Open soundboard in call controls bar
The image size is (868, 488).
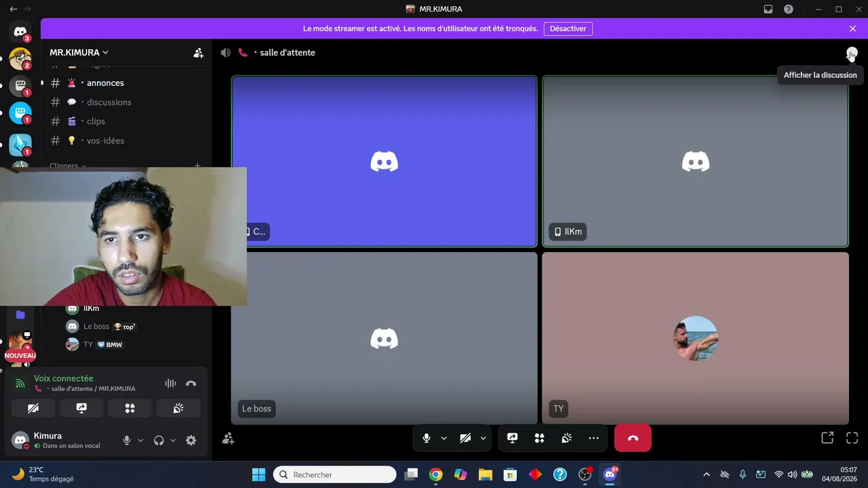[x=567, y=439]
